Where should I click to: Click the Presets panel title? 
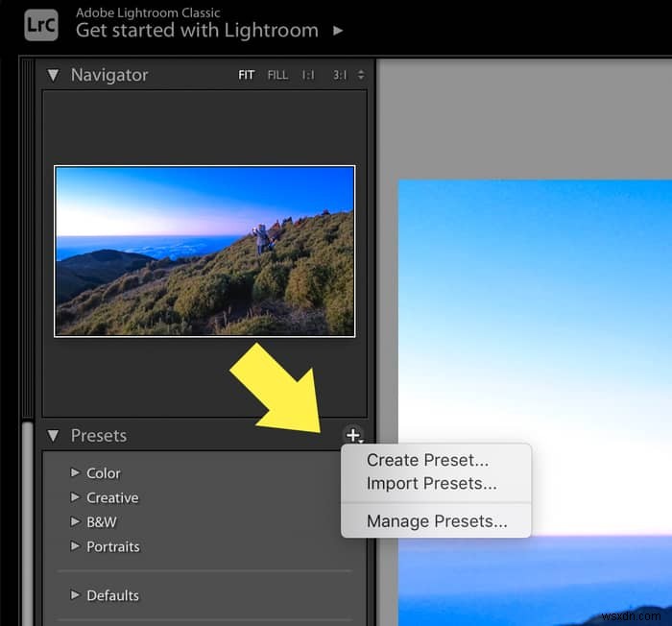[x=99, y=436]
